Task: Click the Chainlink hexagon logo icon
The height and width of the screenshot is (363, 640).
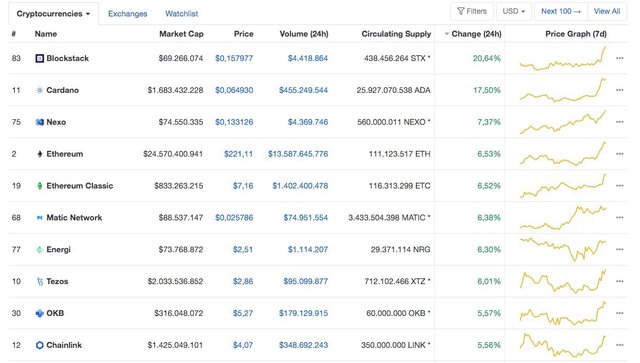Action: point(40,345)
